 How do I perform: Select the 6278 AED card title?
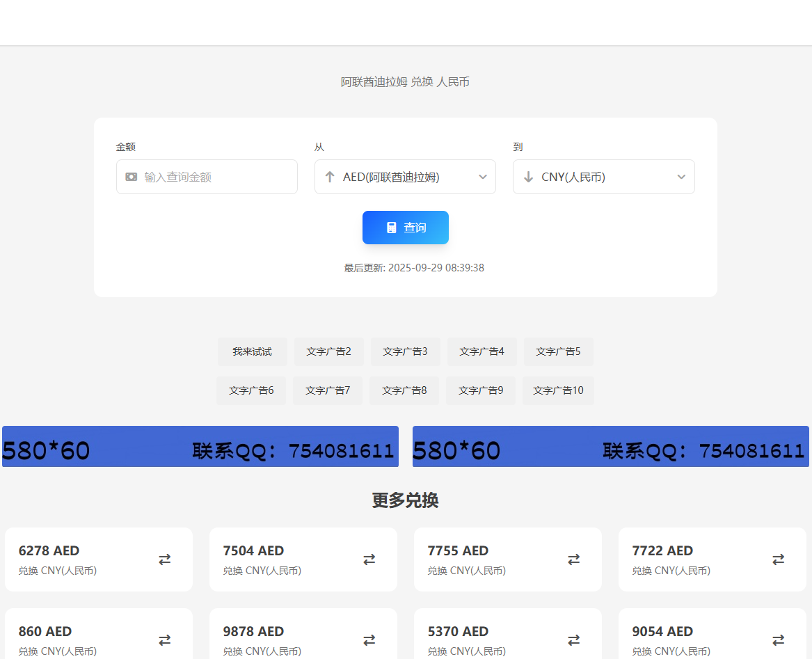[49, 550]
